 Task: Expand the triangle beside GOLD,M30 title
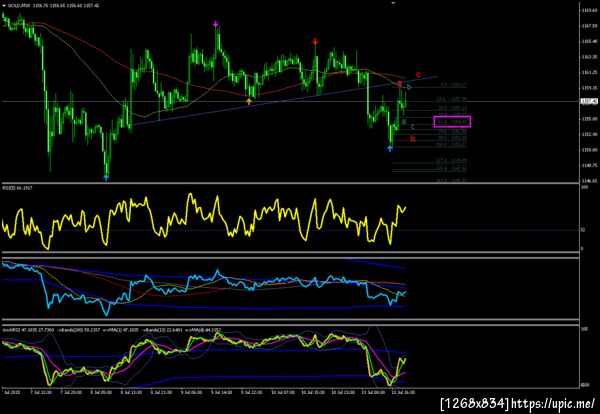4,6
